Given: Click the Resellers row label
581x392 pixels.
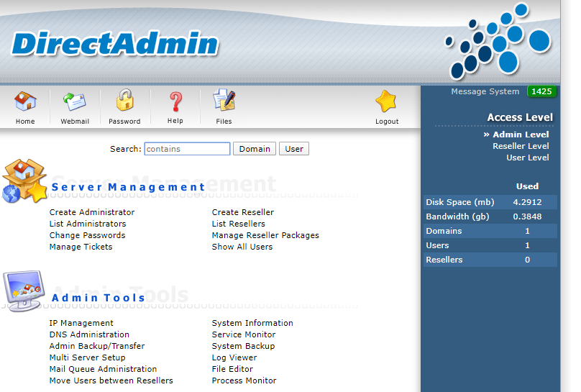Looking at the screenshot, I should 444,260.
